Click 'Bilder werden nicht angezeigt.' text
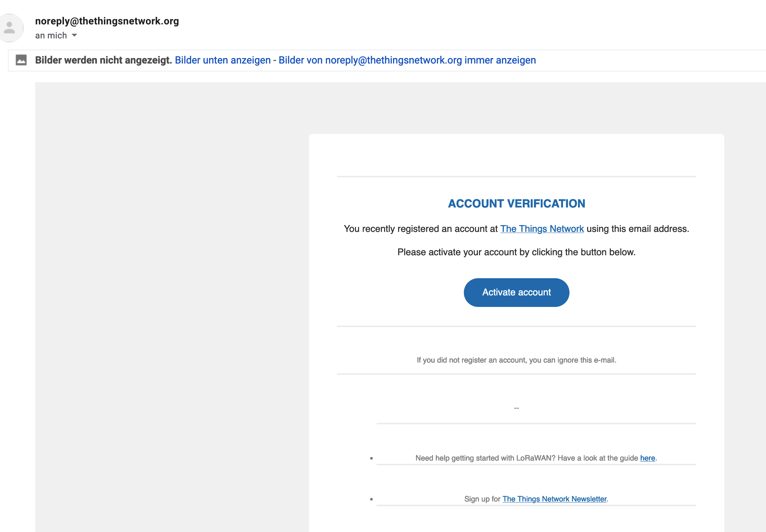This screenshot has width=766, height=532. (x=103, y=60)
